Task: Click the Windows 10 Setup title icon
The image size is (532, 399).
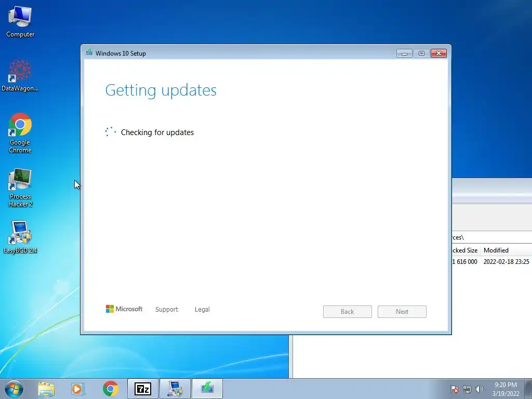Action: coord(89,52)
